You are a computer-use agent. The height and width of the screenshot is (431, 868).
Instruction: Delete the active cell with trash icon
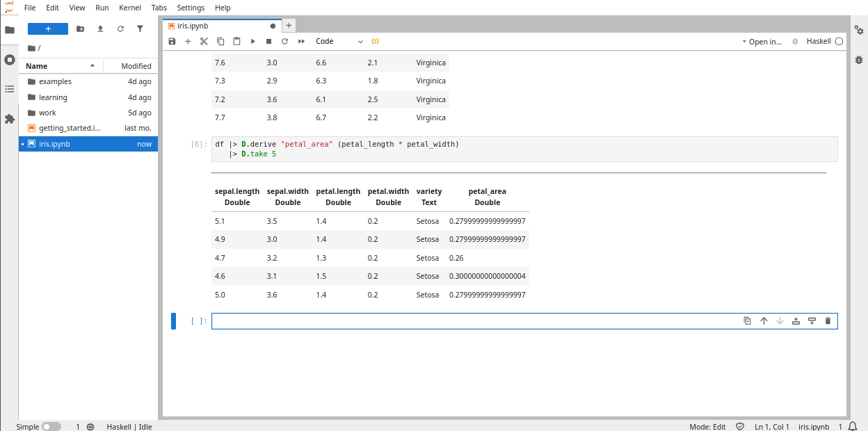[x=828, y=321]
